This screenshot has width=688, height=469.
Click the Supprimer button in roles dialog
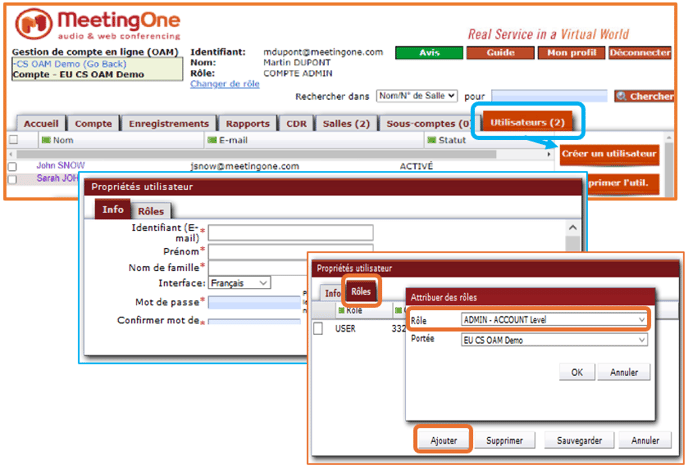pos(505,440)
